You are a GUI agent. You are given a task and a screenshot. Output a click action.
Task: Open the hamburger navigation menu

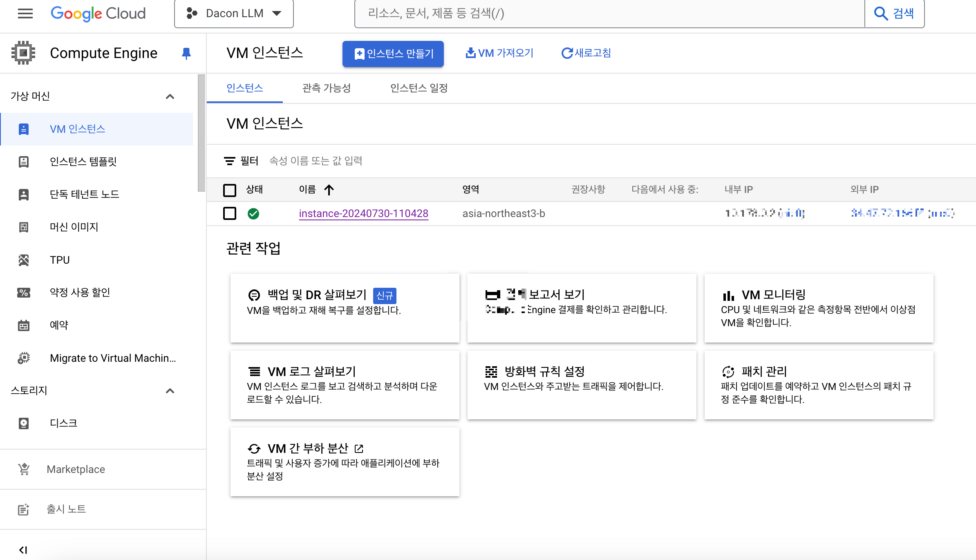pyautogui.click(x=25, y=13)
